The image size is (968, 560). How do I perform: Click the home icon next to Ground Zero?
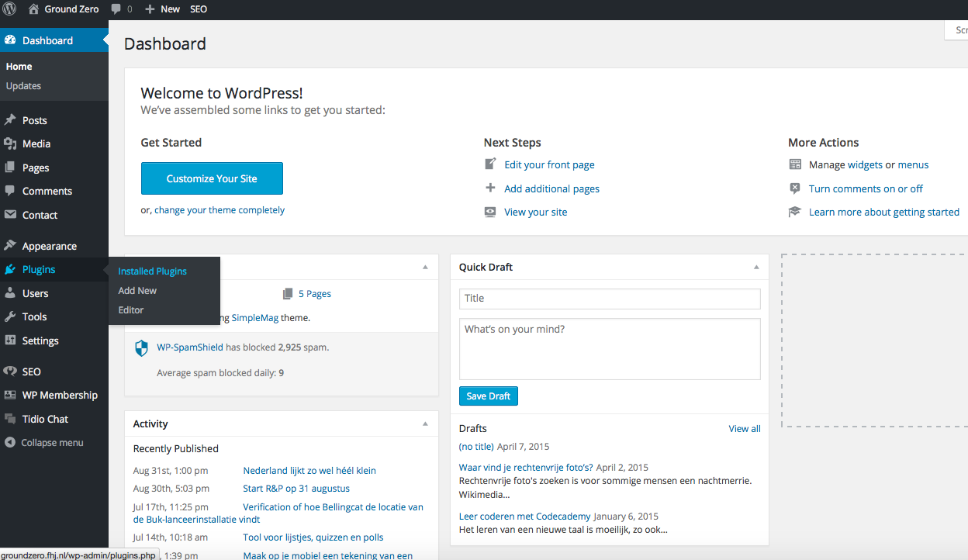33,9
